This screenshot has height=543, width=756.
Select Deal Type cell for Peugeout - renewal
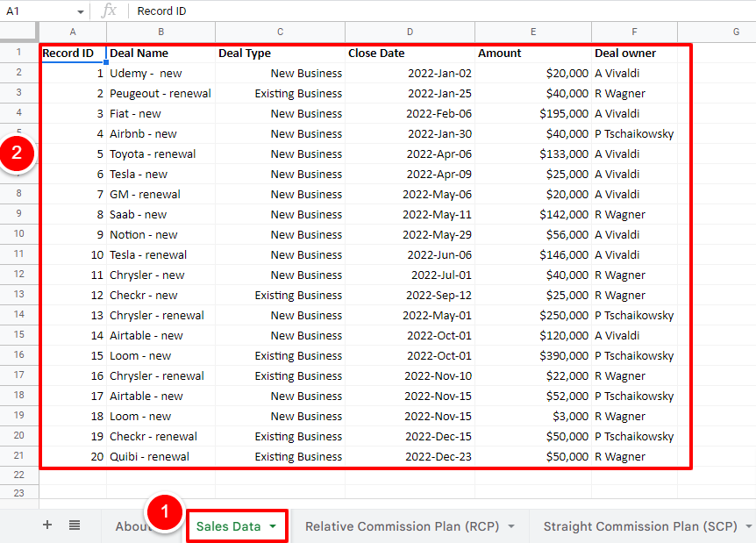coord(280,94)
